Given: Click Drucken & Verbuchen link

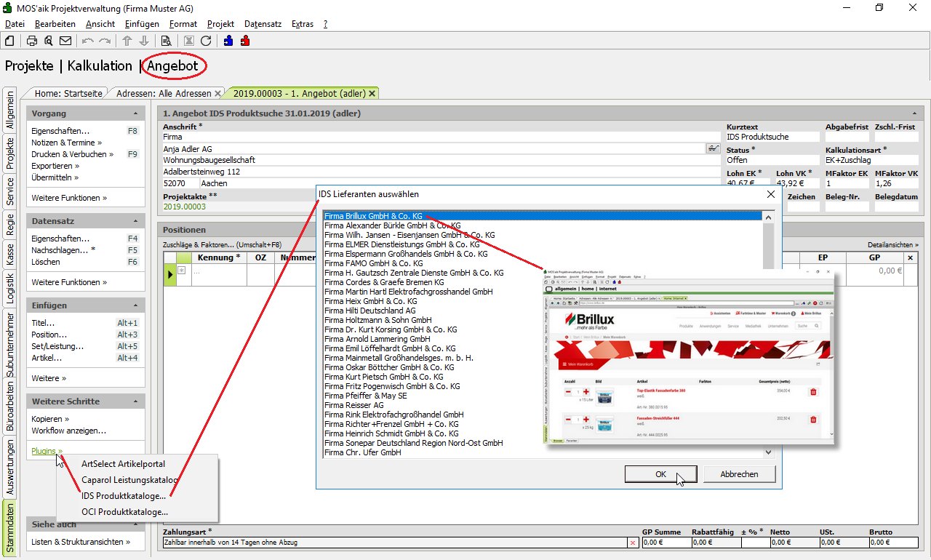Looking at the screenshot, I should pos(72,154).
